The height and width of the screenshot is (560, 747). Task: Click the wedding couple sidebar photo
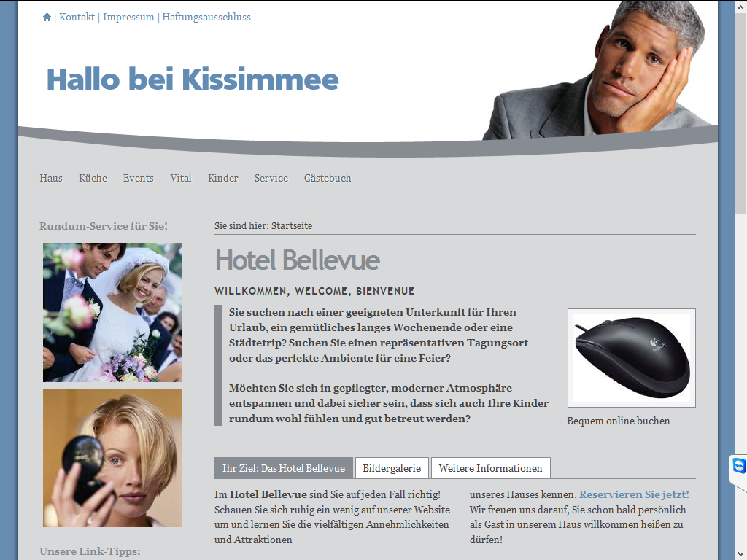click(112, 312)
